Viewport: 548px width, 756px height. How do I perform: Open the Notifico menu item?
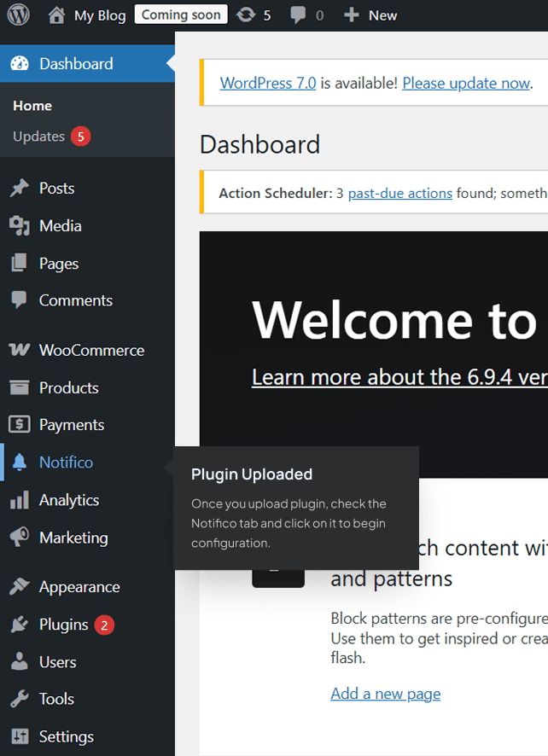pos(87,462)
